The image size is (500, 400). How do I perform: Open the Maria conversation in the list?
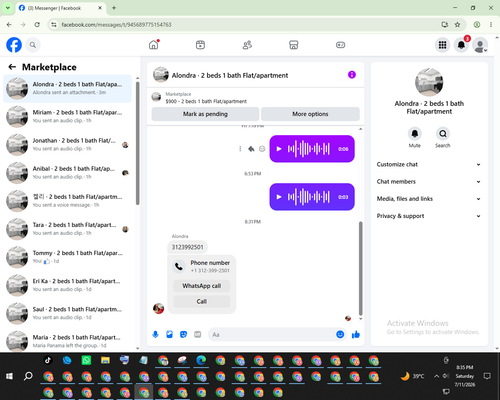(x=67, y=341)
